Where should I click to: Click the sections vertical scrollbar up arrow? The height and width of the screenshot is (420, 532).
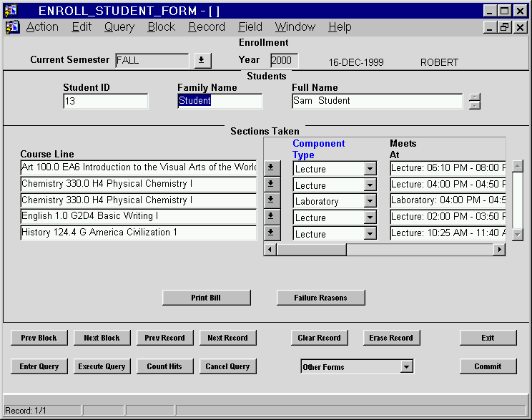pos(518,167)
